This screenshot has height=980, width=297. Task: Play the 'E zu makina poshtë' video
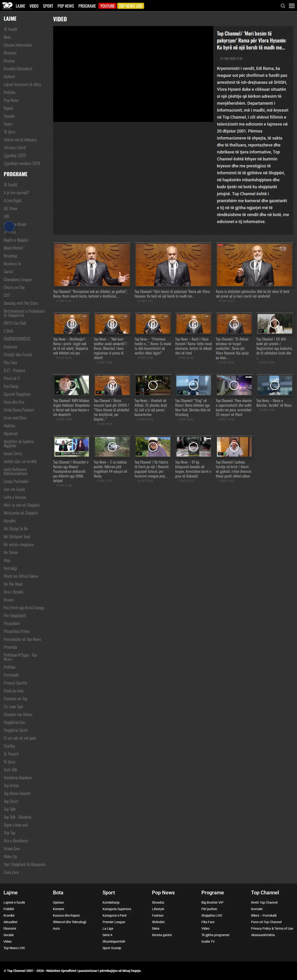[112, 447]
